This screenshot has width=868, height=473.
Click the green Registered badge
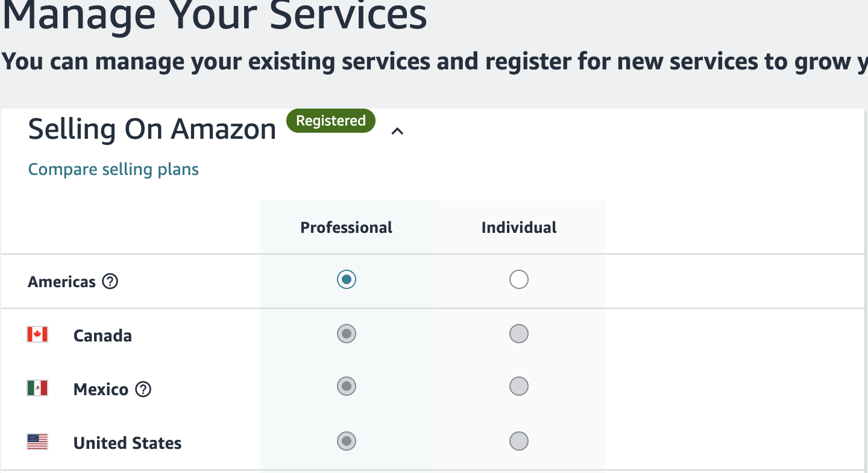(x=330, y=121)
